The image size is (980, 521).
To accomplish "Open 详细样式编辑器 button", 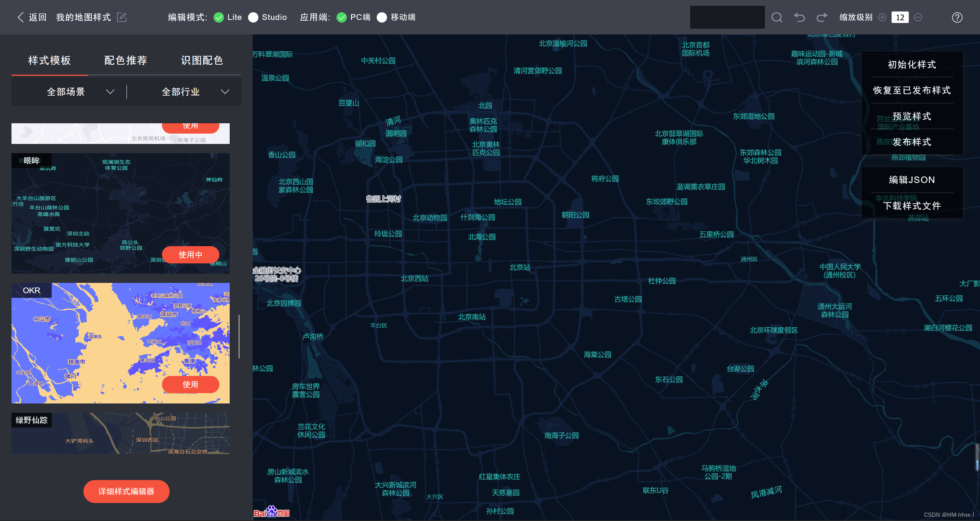I will [126, 491].
